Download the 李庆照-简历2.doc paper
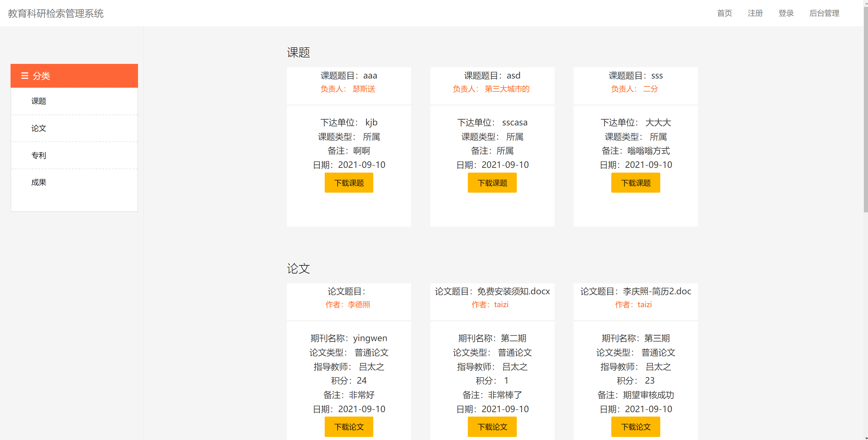868x440 pixels. (635, 427)
